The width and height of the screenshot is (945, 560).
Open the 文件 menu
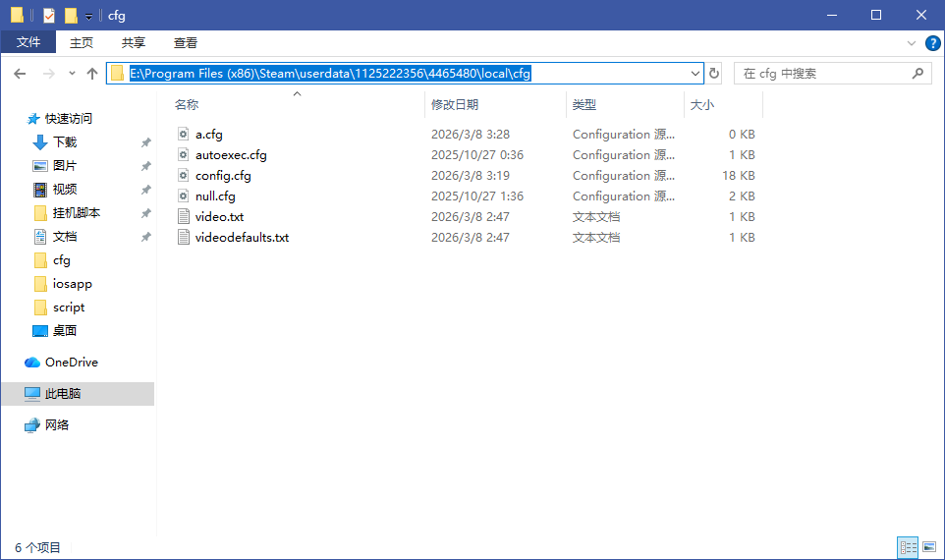pyautogui.click(x=28, y=43)
